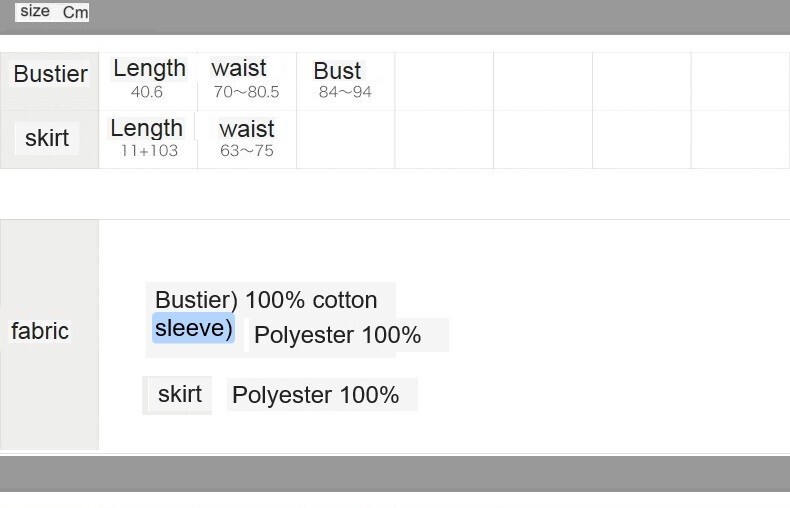Select the skirt length value 11+103
Screen dimensions: 790x508
pos(149,151)
